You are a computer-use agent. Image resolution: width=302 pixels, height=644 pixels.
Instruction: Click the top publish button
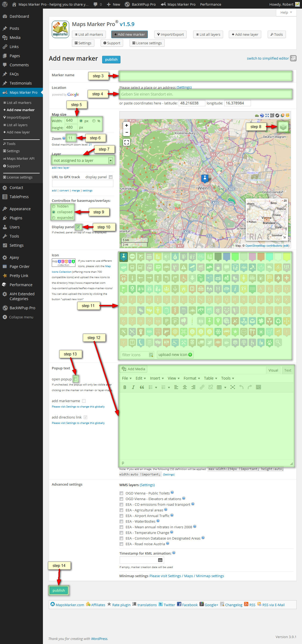[x=111, y=59]
